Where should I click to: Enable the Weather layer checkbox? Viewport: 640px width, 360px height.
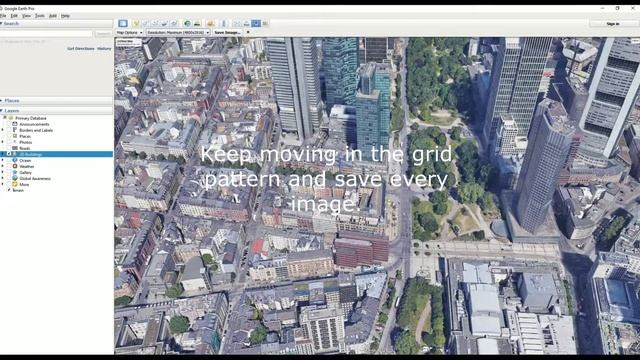coord(9,166)
